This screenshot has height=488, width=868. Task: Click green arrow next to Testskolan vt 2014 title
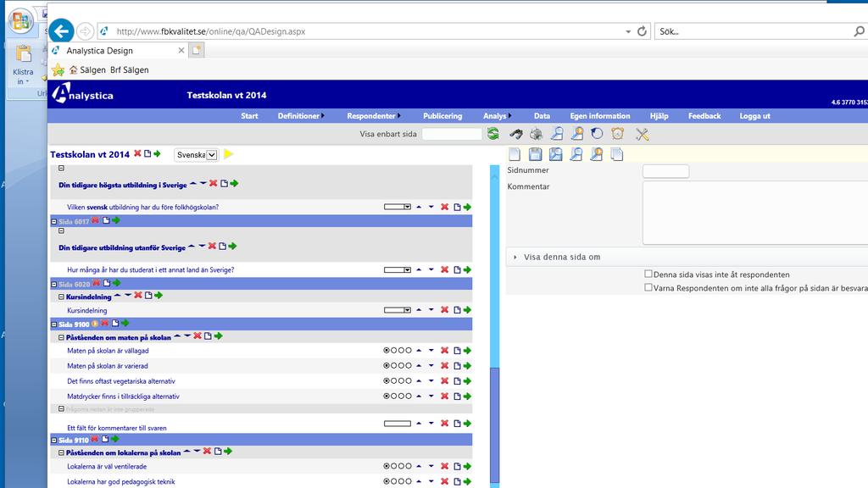(157, 154)
